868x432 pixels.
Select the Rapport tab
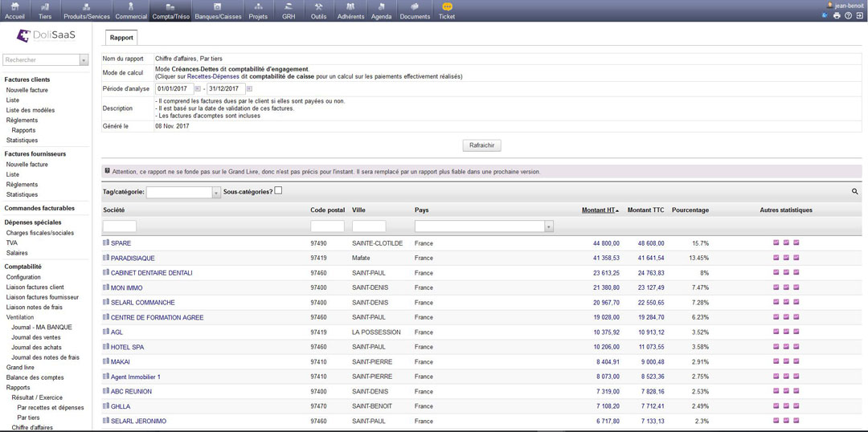pyautogui.click(x=121, y=38)
